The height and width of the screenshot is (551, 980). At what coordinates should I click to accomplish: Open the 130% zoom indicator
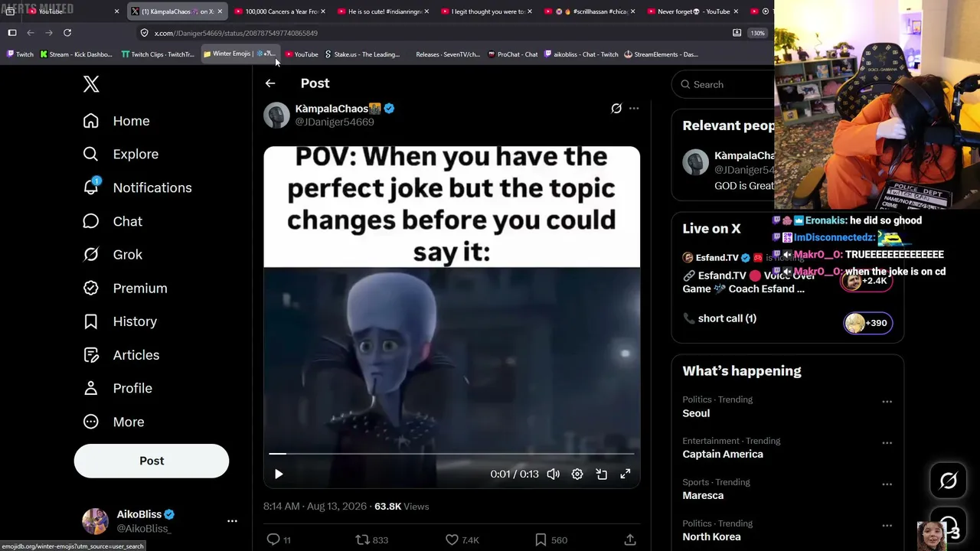pos(757,33)
